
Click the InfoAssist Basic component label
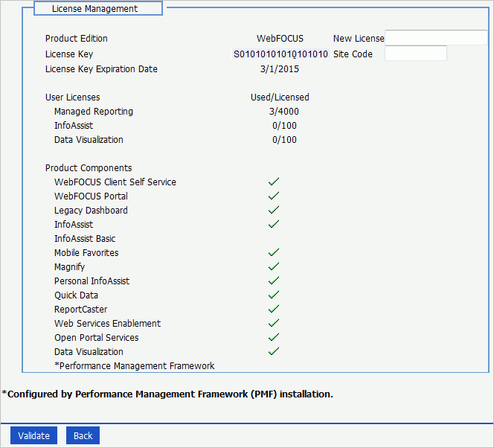coord(85,239)
